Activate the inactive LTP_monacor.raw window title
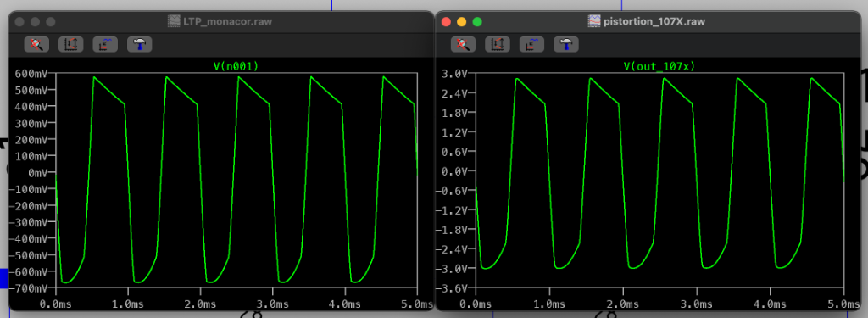 [227, 21]
